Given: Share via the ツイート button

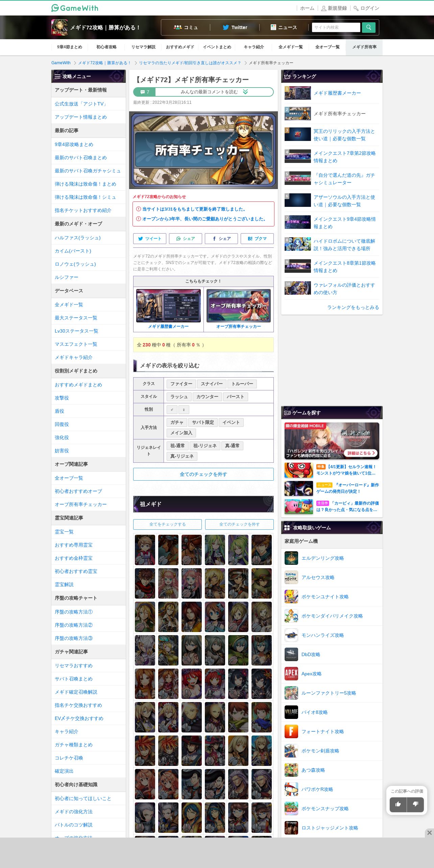Looking at the screenshot, I should (150, 239).
